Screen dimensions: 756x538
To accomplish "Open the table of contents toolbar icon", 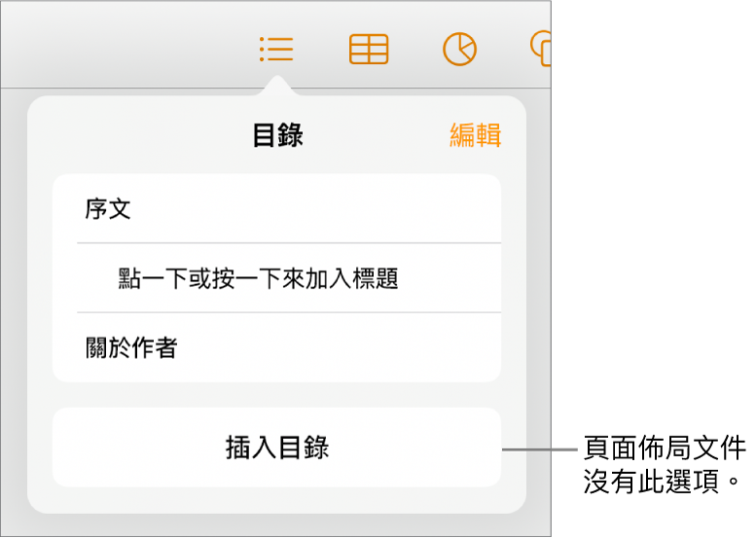I will click(x=275, y=50).
